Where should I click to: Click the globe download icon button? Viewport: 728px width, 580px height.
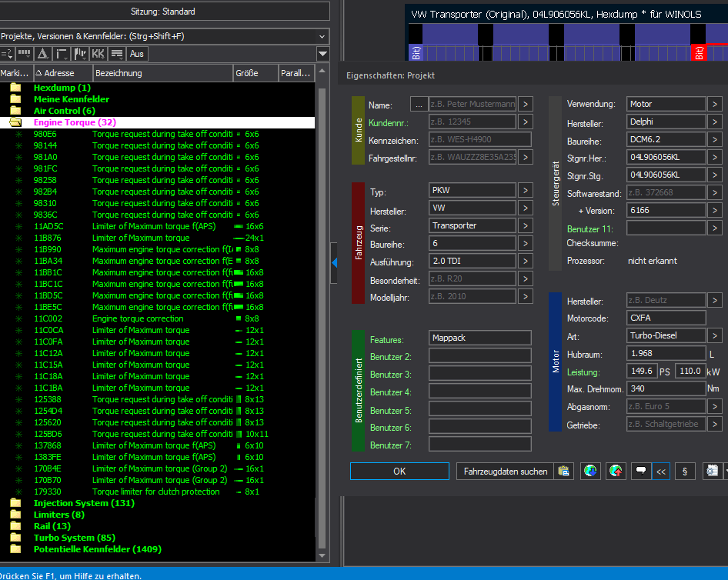click(590, 471)
